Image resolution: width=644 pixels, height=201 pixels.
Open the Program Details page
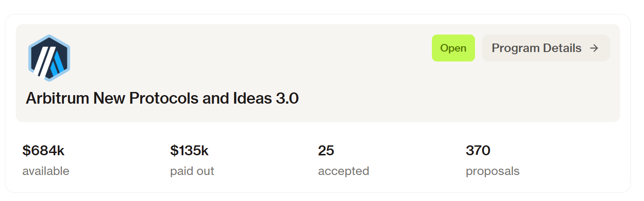[x=546, y=48]
